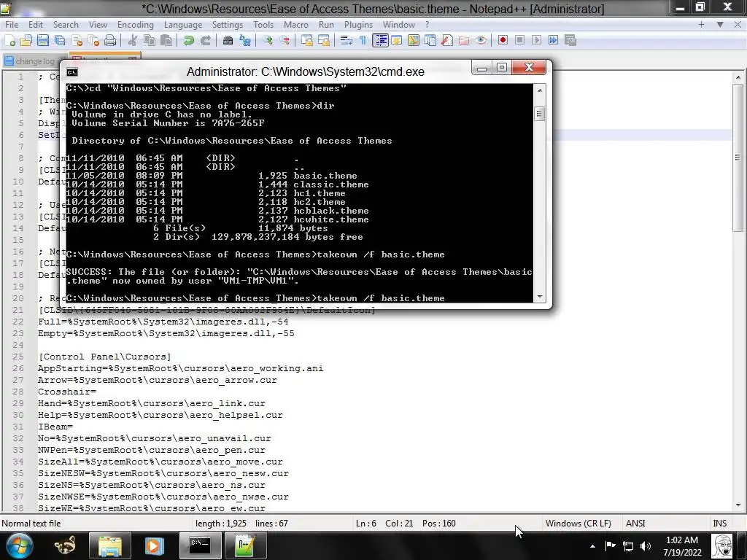Open the Search menu
Viewport: 747px width, 560px height.
(x=66, y=25)
